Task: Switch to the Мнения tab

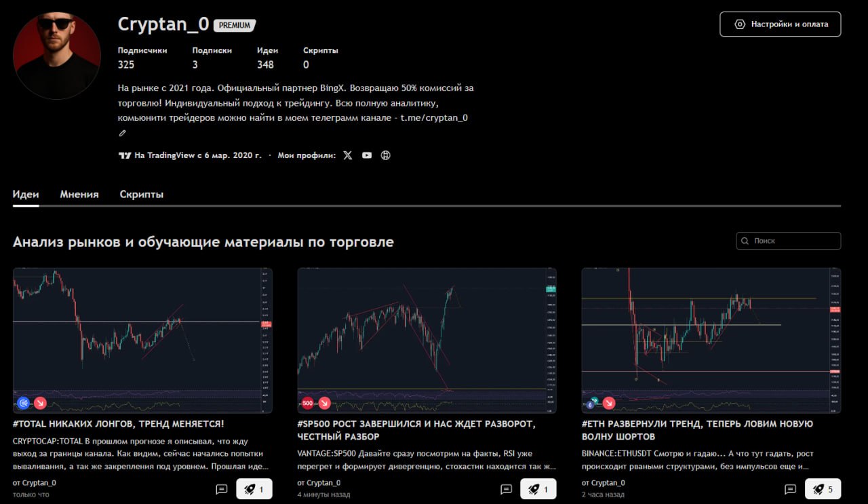Action: point(79,195)
